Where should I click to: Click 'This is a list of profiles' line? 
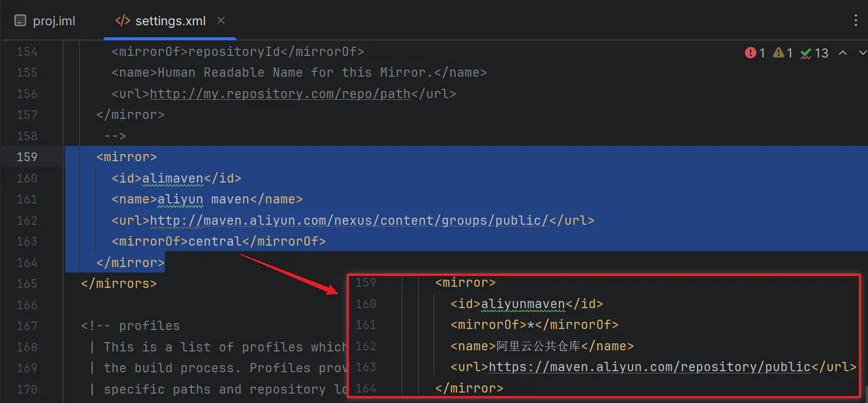pos(218,348)
